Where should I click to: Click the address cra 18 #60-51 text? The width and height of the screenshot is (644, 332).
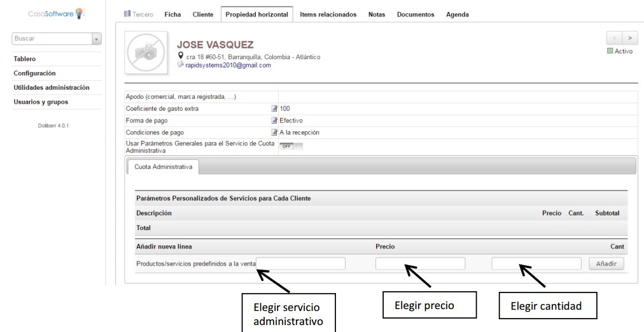click(x=253, y=57)
